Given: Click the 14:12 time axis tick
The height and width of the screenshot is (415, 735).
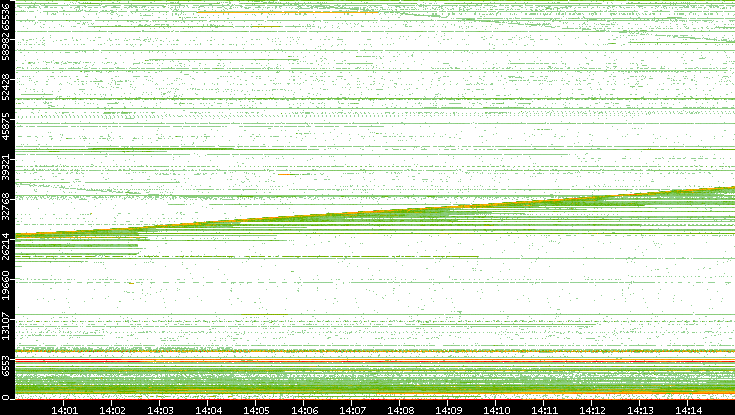Looking at the screenshot, I should 592,408.
